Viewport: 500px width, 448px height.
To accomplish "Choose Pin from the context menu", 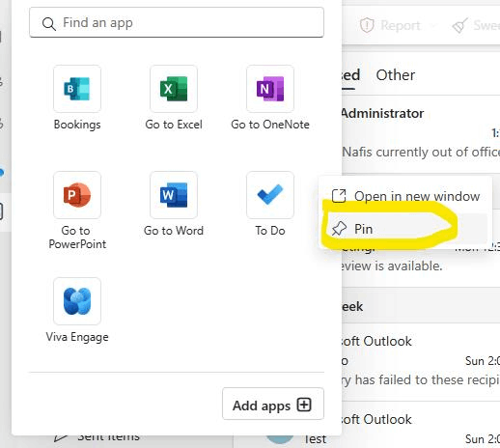I will click(405, 229).
